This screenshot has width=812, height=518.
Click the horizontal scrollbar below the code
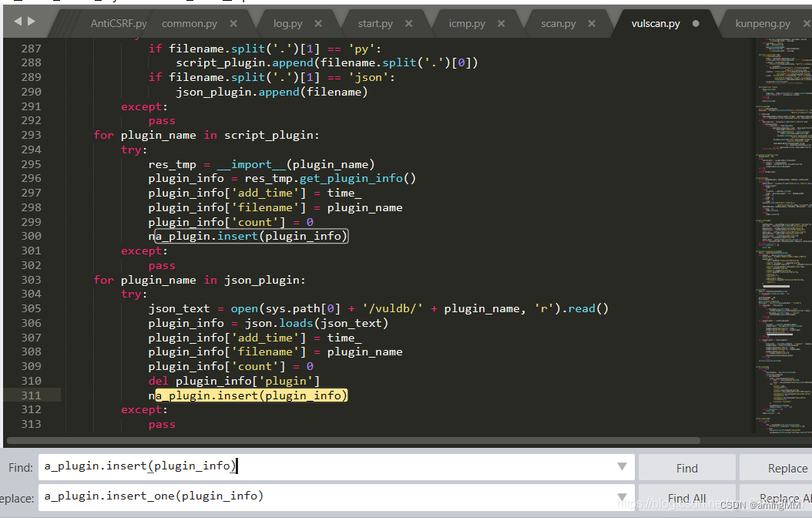[x=354, y=441]
